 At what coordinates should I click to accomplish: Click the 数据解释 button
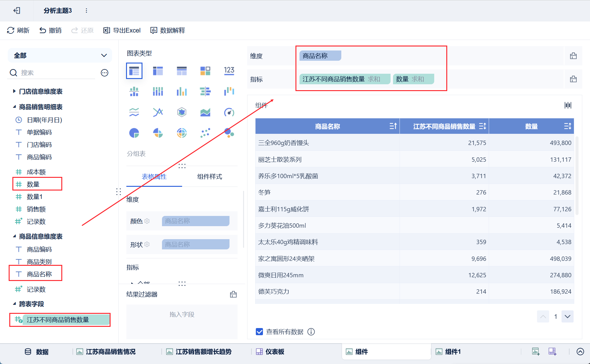pyautogui.click(x=168, y=30)
